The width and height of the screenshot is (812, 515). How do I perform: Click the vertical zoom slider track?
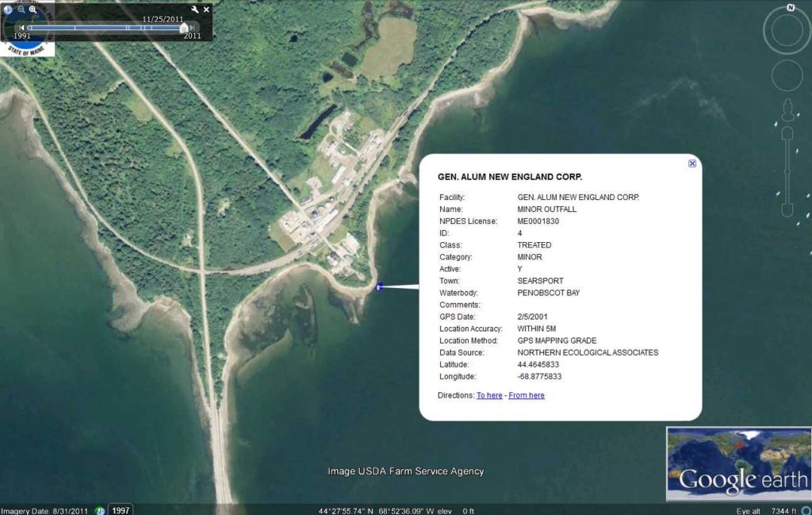787,172
